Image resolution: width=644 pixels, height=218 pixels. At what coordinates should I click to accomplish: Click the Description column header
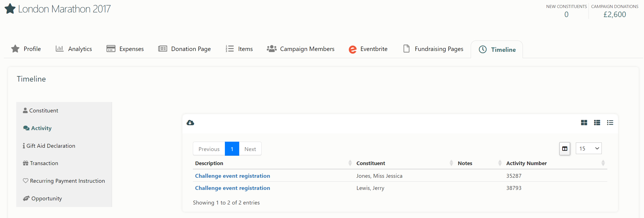tap(209, 163)
